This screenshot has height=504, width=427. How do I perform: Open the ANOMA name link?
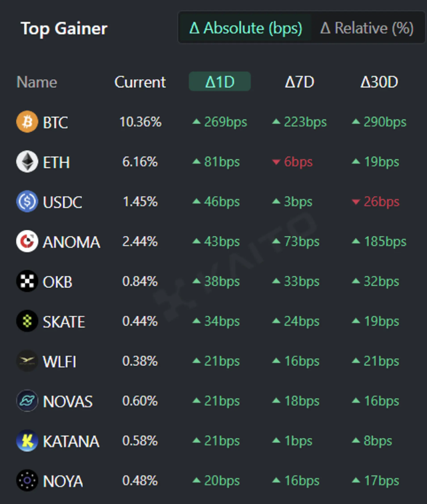(x=71, y=242)
